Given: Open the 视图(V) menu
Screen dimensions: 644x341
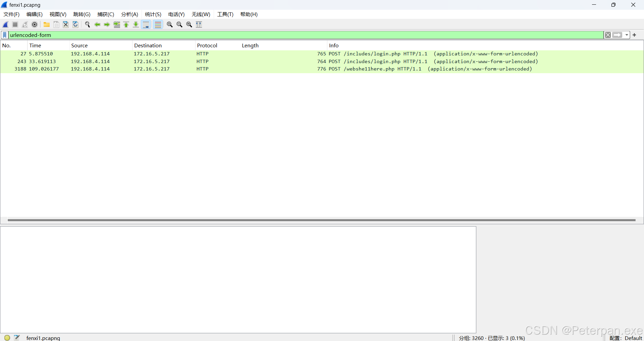Looking at the screenshot, I should click(58, 14).
